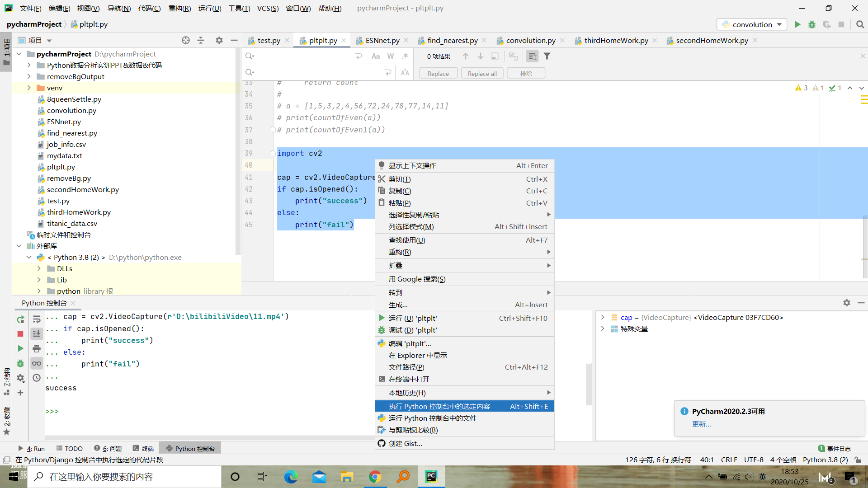The width and height of the screenshot is (868, 488).
Task: Stop the Python console with red square
Action: [20, 334]
